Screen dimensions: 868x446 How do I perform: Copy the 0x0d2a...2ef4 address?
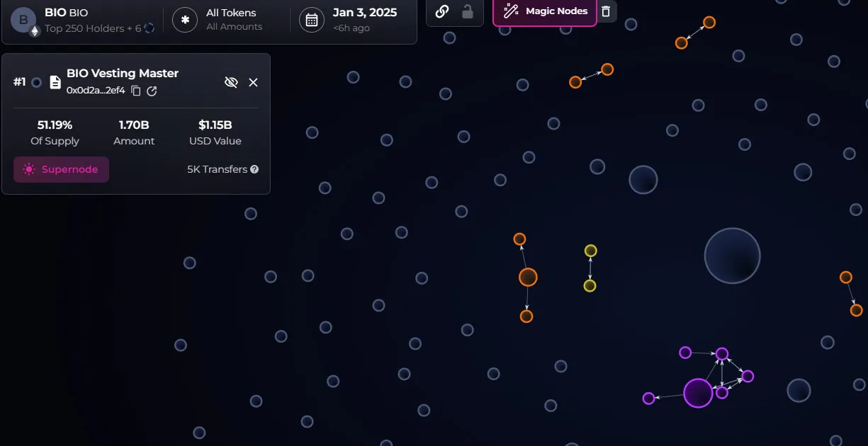pos(136,91)
